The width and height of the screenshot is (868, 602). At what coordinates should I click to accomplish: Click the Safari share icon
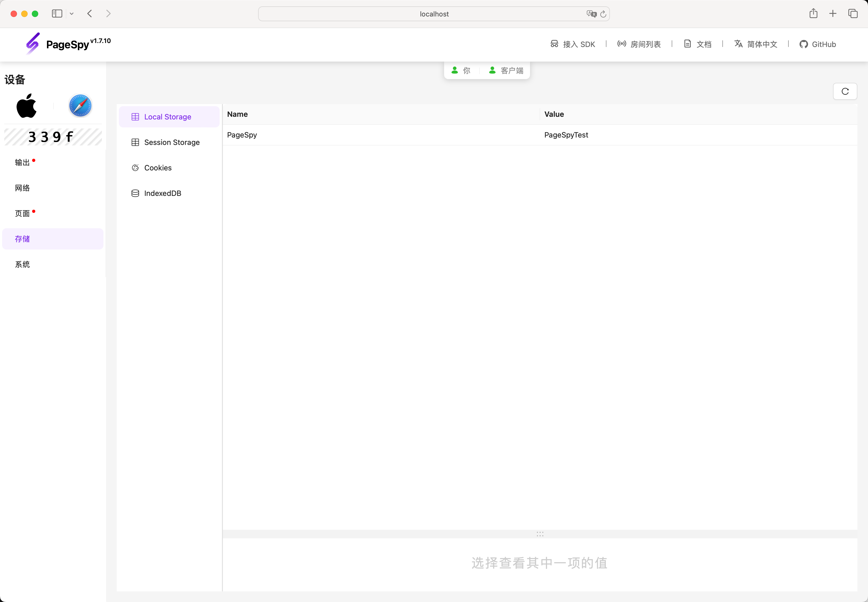coord(813,14)
